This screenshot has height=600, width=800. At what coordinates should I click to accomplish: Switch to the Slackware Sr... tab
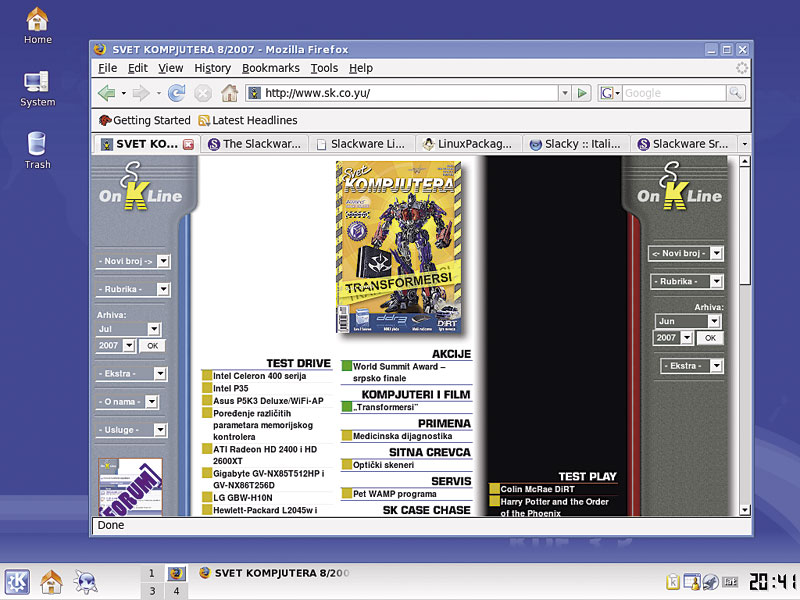click(x=684, y=144)
